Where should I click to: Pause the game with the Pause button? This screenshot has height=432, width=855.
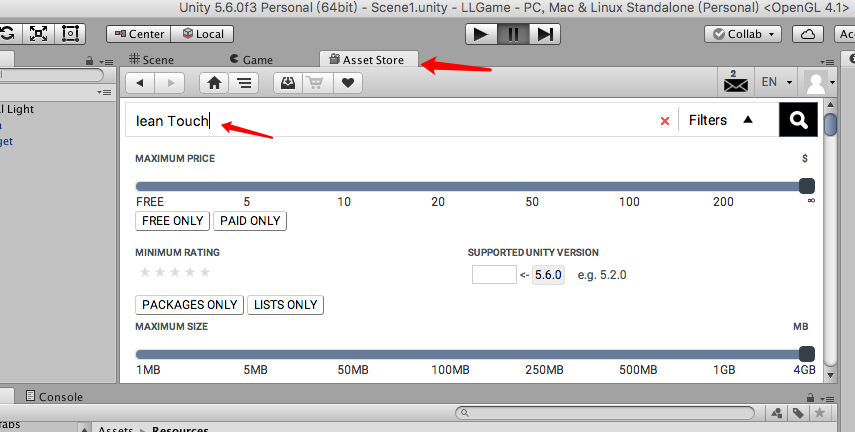pyautogui.click(x=513, y=34)
